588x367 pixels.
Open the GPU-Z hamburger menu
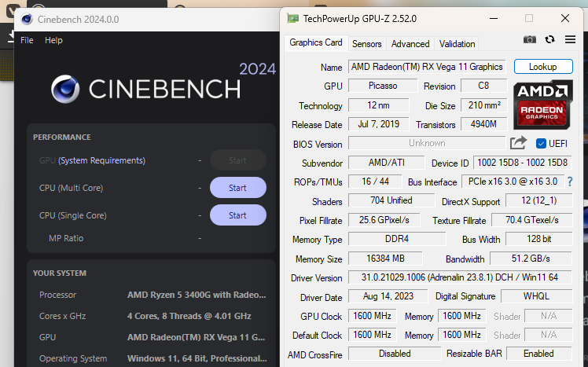[570, 39]
